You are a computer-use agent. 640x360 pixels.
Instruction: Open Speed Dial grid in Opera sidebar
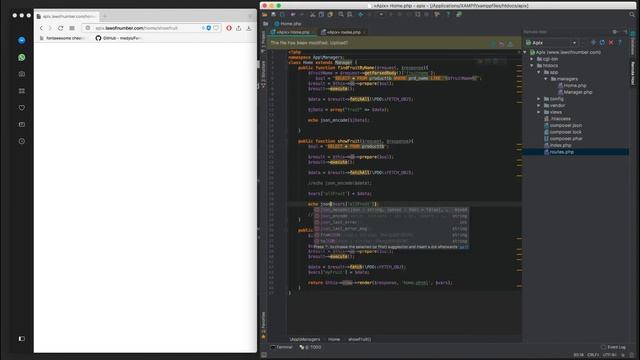coord(22,91)
